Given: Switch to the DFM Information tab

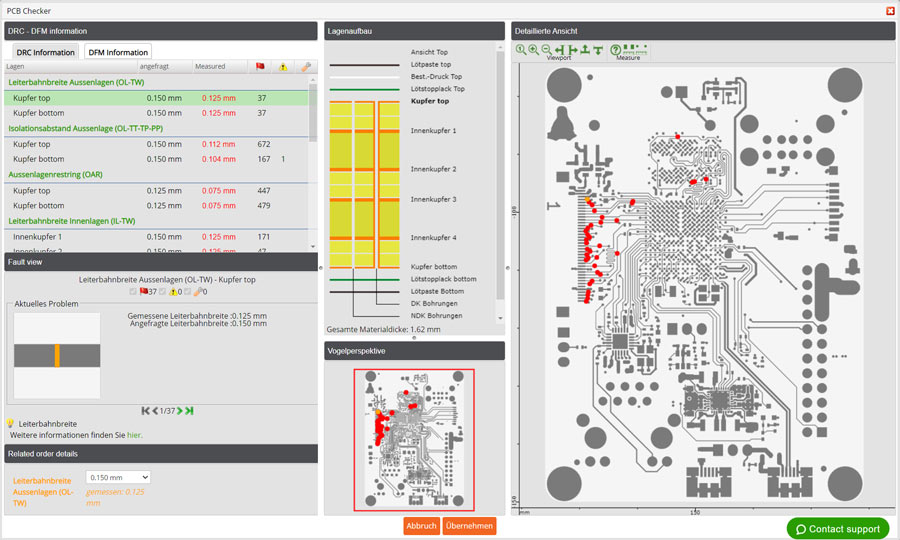Looking at the screenshot, I should click(117, 52).
